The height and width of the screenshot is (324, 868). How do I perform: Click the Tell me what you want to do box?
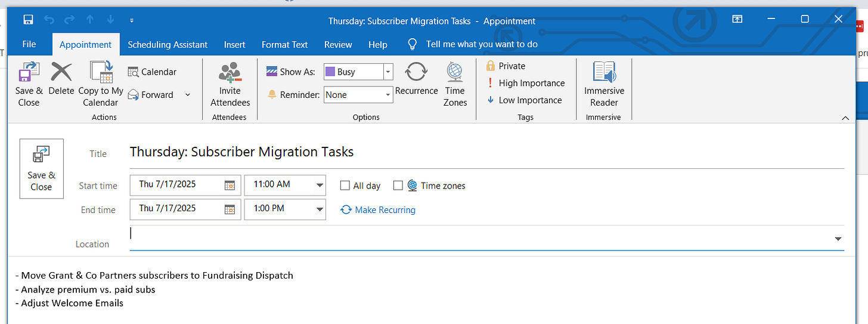coord(482,44)
